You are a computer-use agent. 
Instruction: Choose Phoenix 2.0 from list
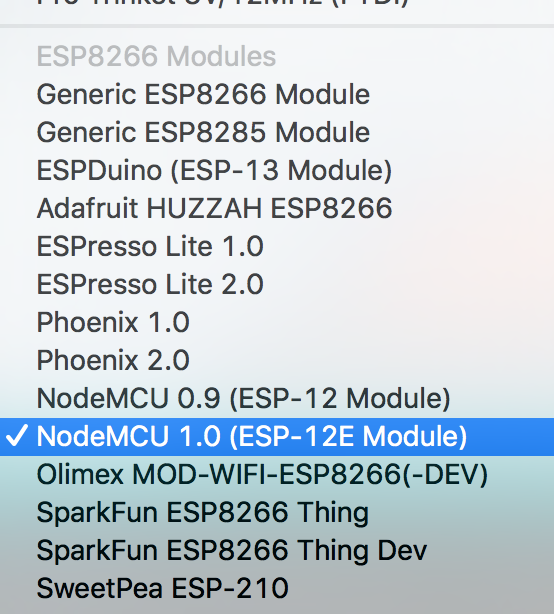click(277, 360)
